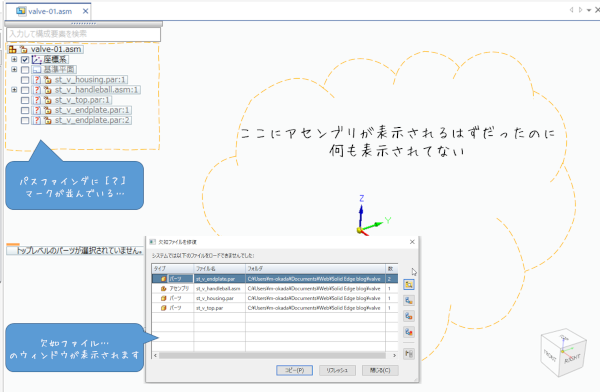Viewport: 600px width, 392px height.
Task: Select the st_v_housing.par file name cell
Action: [219, 298]
